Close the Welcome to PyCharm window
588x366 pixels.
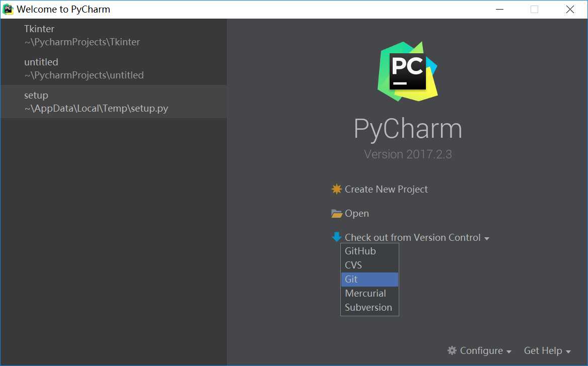[570, 10]
